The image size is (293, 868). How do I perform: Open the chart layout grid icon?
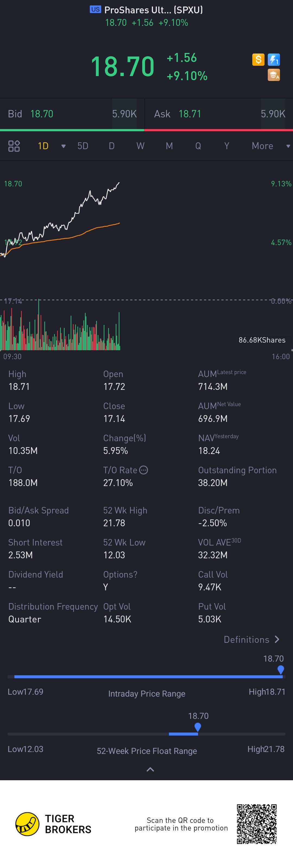[x=14, y=146]
